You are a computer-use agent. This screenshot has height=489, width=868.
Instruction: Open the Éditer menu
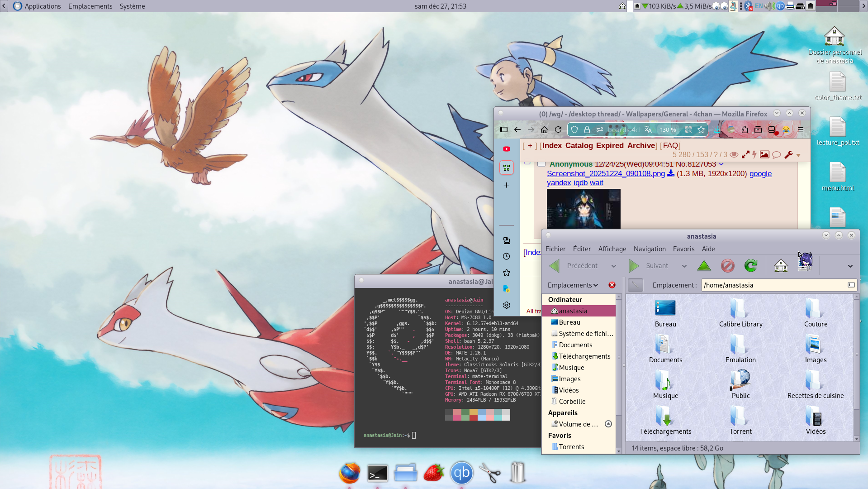click(x=582, y=249)
